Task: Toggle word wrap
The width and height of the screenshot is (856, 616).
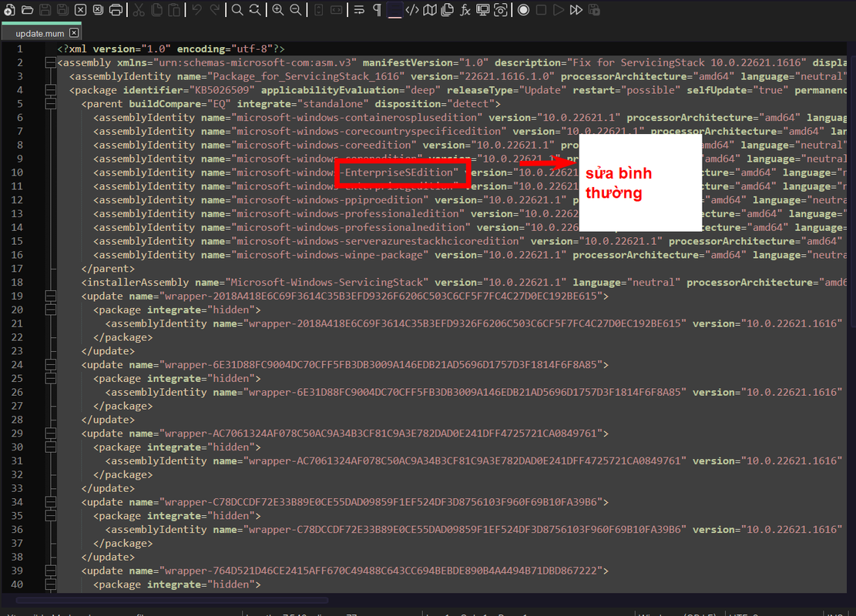Action: click(x=359, y=10)
